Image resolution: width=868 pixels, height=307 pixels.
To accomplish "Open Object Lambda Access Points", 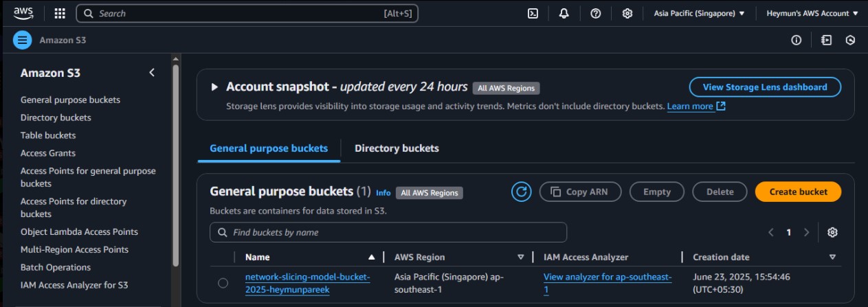I will coord(79,231).
